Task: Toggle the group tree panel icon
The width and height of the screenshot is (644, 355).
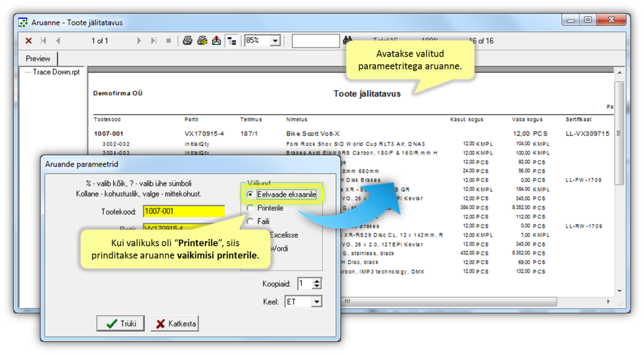Action: 232,41
